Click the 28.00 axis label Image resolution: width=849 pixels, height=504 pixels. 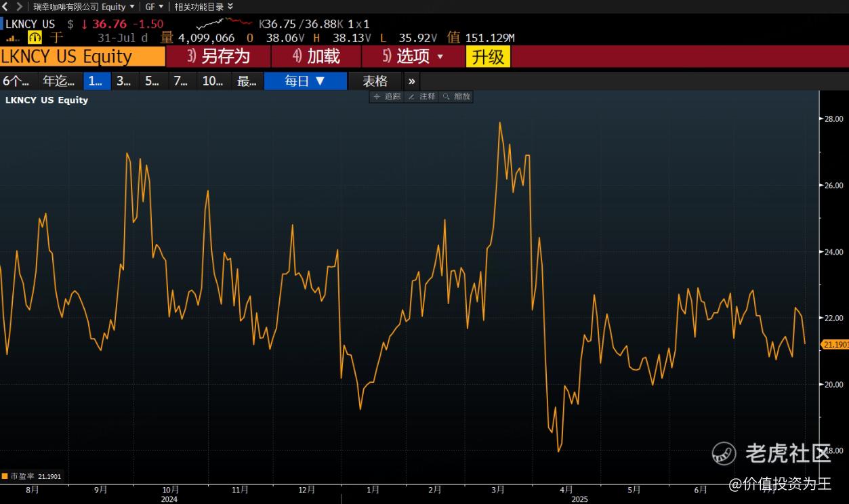[833, 119]
